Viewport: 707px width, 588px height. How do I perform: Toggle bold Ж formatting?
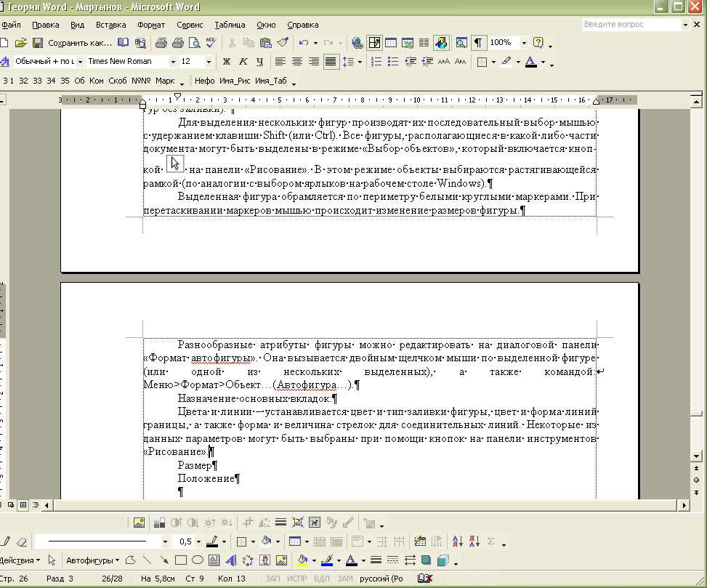point(227,61)
